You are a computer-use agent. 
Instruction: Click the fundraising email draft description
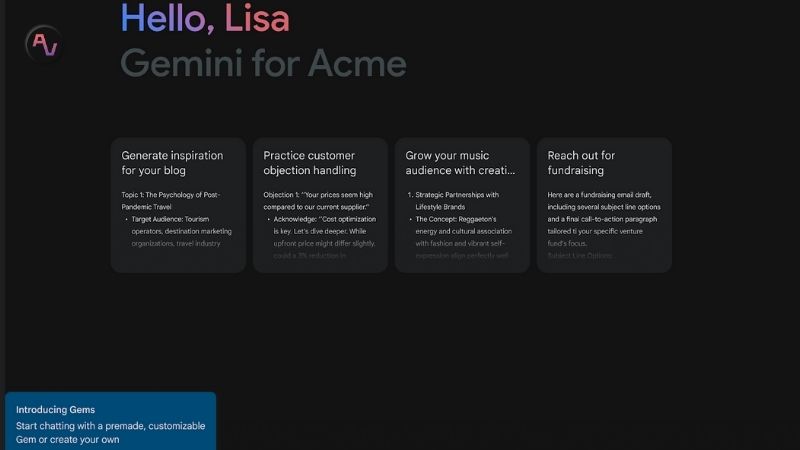tap(604, 219)
